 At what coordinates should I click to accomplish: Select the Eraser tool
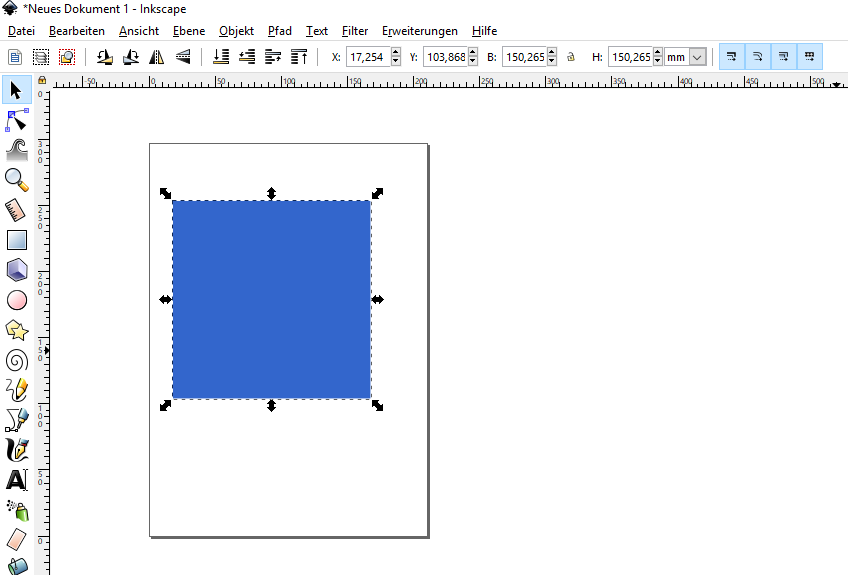coord(16,540)
